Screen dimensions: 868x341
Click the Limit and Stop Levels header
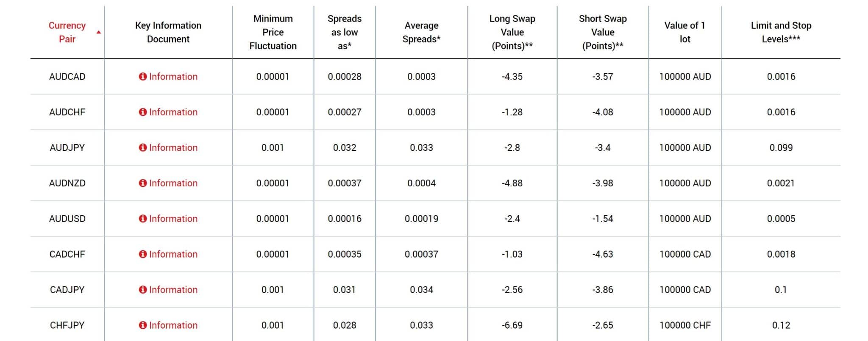pyautogui.click(x=781, y=32)
